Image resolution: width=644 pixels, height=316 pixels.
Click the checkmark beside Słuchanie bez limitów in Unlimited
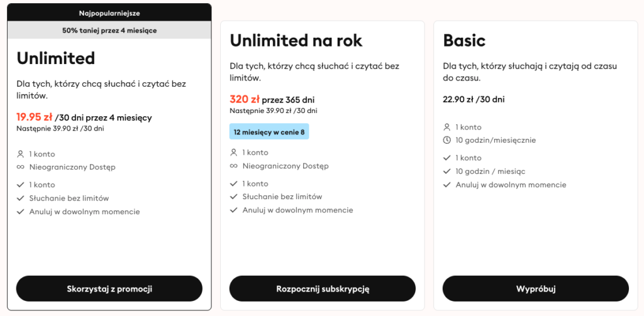tap(21, 199)
